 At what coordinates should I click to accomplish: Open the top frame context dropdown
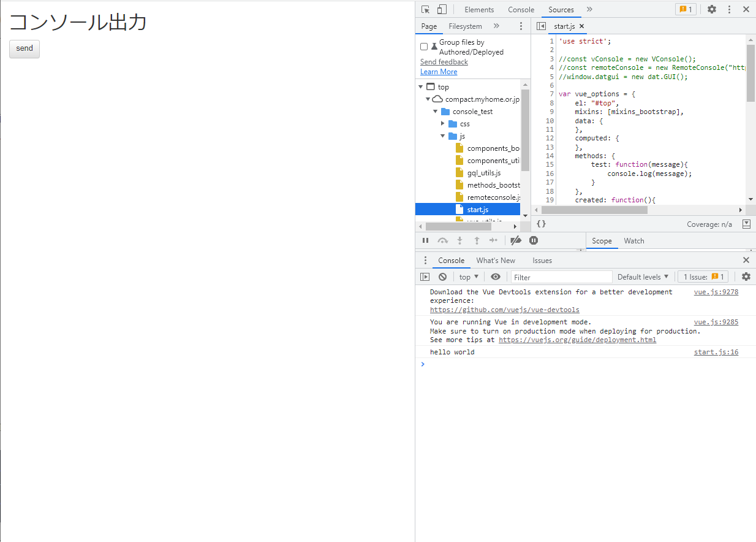coord(468,277)
